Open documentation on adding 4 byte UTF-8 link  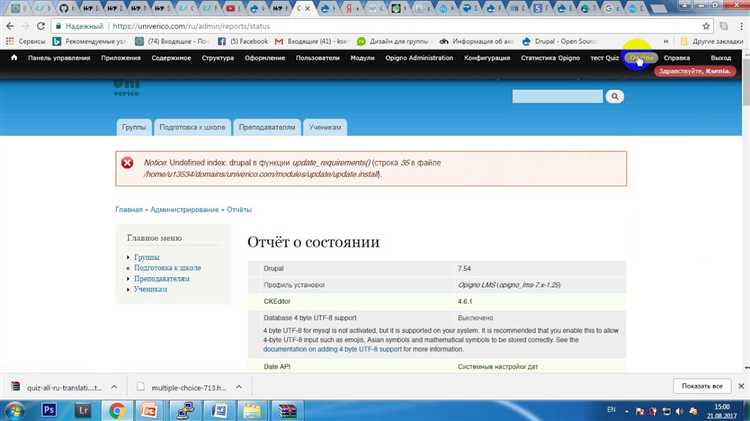click(x=332, y=349)
